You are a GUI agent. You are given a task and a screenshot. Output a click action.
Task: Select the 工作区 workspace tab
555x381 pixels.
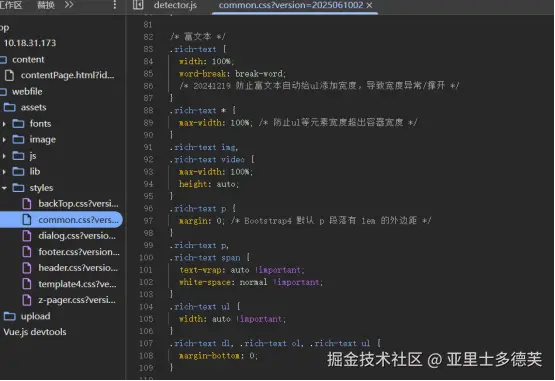pos(11,5)
